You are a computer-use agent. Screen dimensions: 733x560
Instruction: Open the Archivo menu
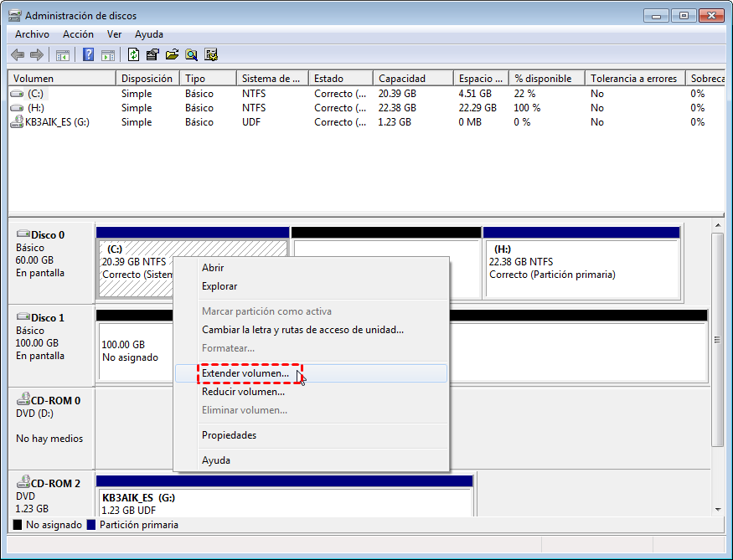coord(32,34)
